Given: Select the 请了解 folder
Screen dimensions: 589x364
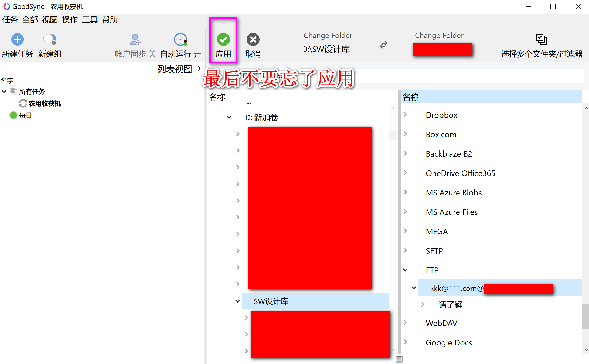Looking at the screenshot, I should coord(450,305).
